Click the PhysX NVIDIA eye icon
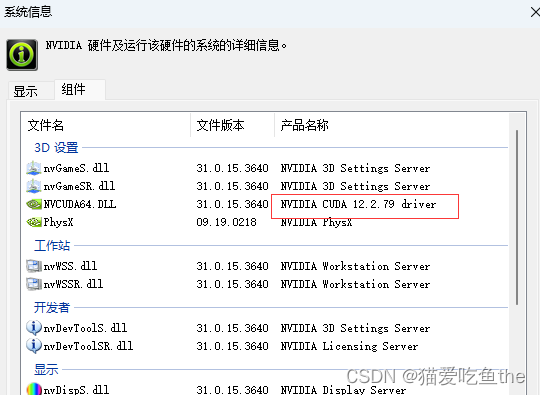 coord(34,222)
